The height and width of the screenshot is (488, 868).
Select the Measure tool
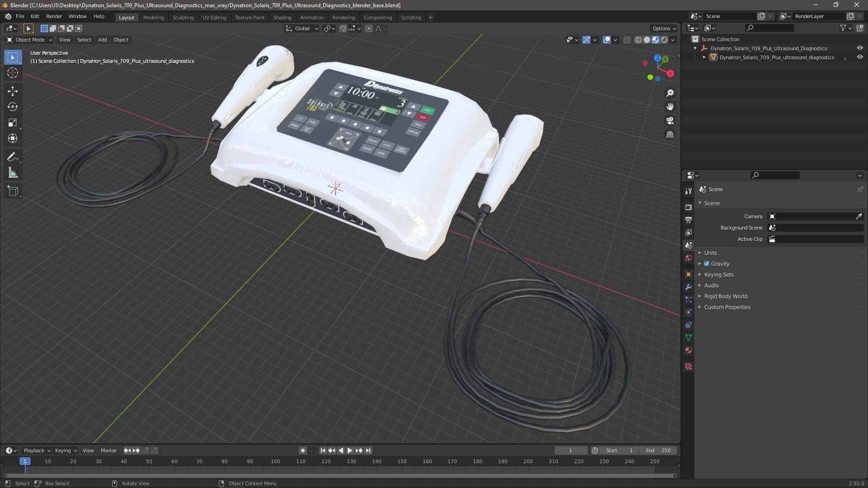pyautogui.click(x=13, y=173)
